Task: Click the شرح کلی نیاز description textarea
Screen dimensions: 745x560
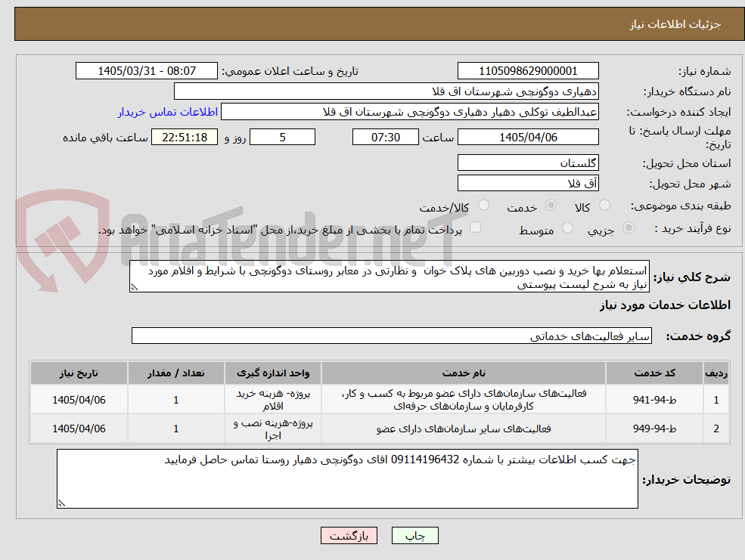Action: 389,276
